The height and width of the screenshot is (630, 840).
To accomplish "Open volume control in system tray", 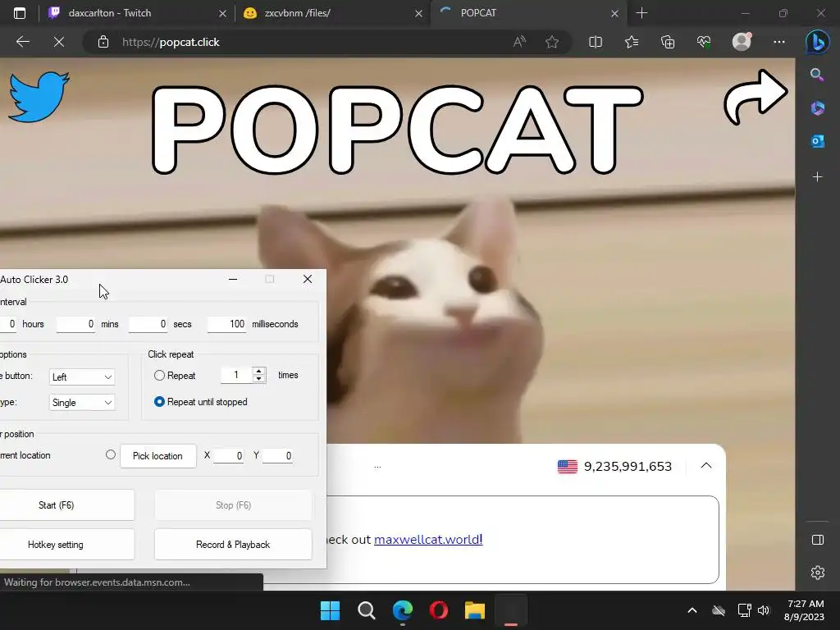I will coord(764,610).
